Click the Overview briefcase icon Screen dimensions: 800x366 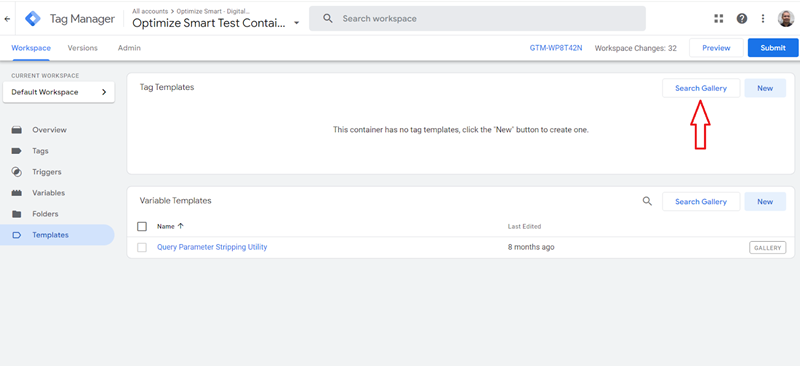pyautogui.click(x=17, y=130)
